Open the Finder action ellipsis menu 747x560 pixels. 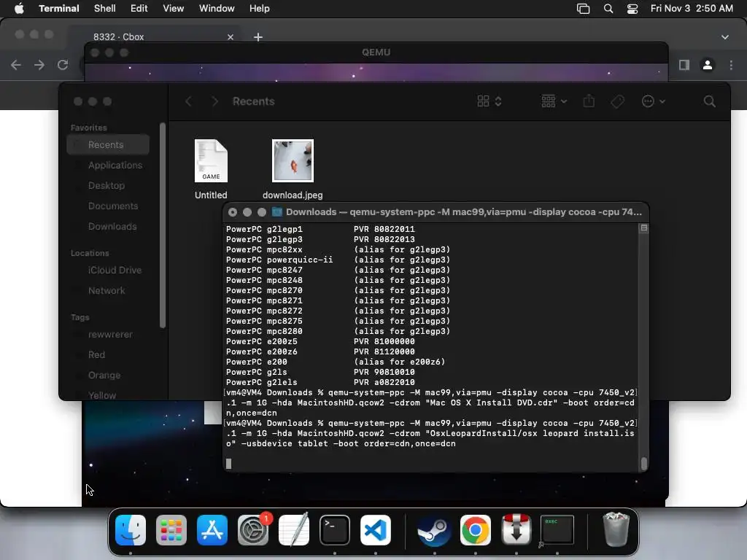click(653, 101)
